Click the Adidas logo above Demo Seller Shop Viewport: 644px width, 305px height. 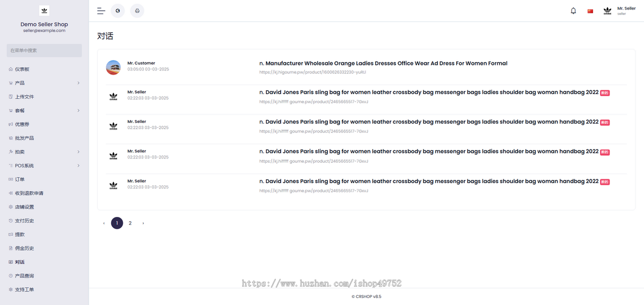pyautogui.click(x=44, y=10)
